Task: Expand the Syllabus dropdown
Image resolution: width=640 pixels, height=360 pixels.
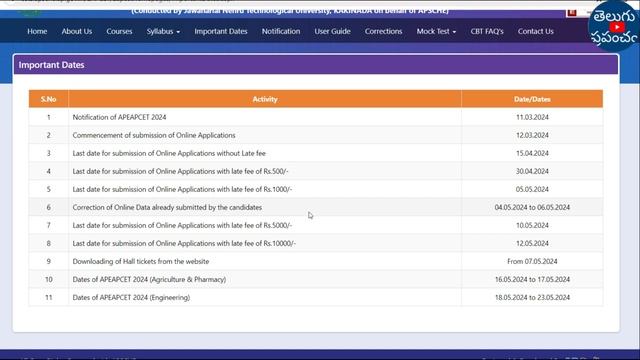Action: [x=163, y=31]
